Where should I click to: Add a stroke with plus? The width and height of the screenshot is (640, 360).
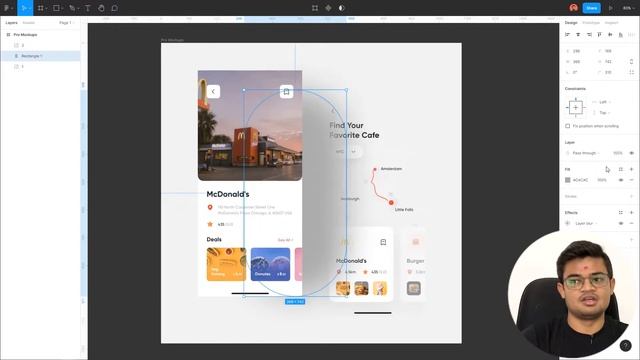click(x=631, y=196)
